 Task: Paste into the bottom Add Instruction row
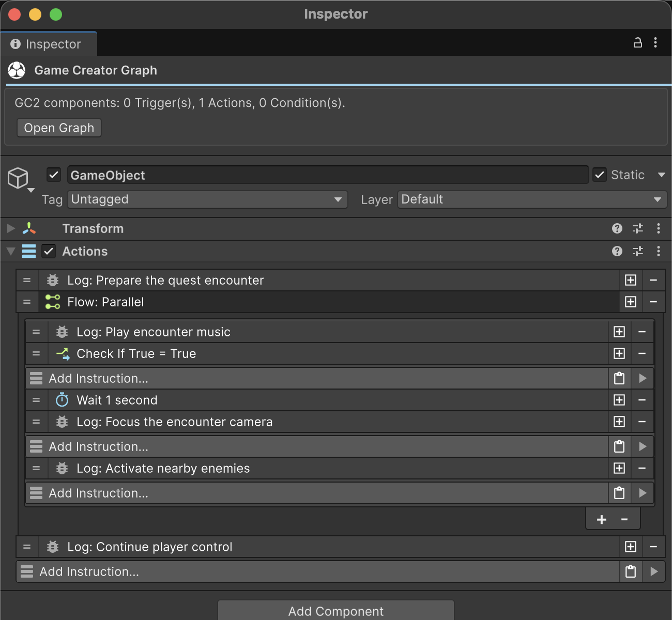631,571
